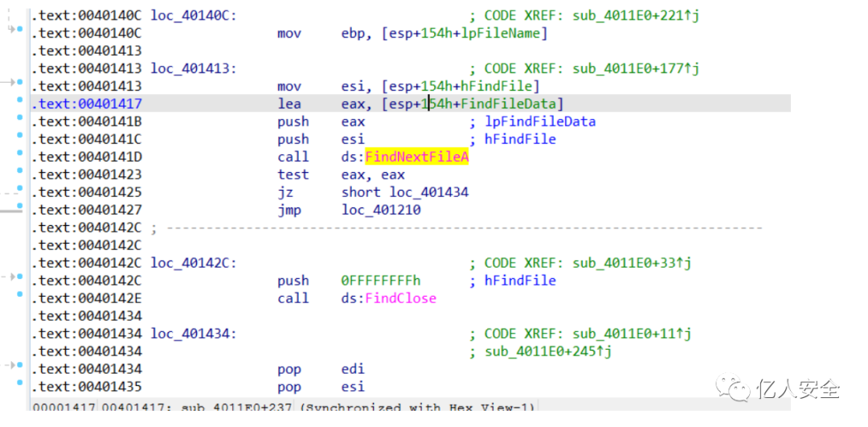Toggle breakpoint dot at address 00401435
This screenshot has width=868, height=427.
tap(20, 383)
